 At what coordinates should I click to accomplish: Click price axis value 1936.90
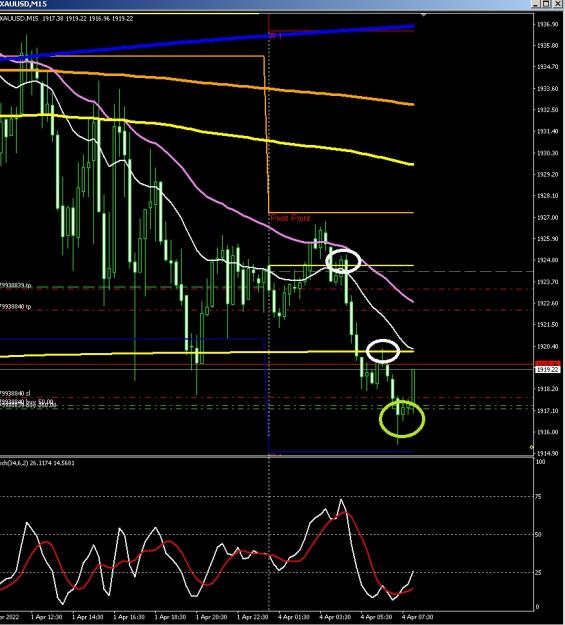[x=547, y=24]
